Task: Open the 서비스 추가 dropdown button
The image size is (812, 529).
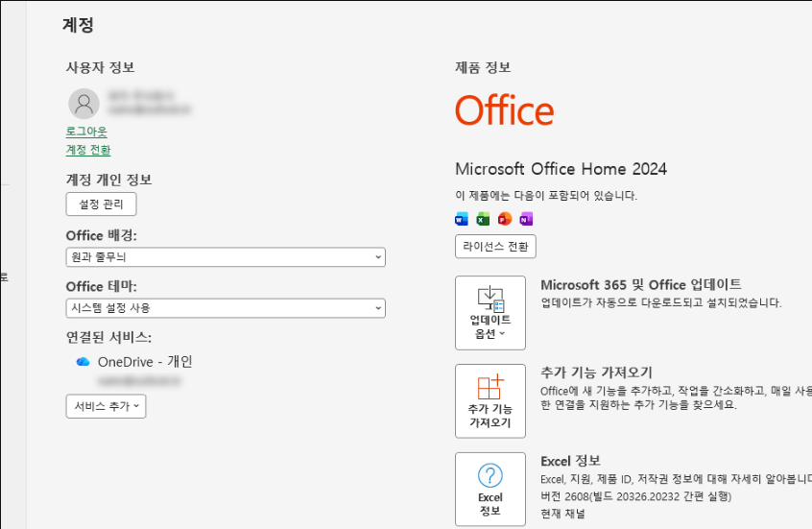Action: (x=107, y=406)
